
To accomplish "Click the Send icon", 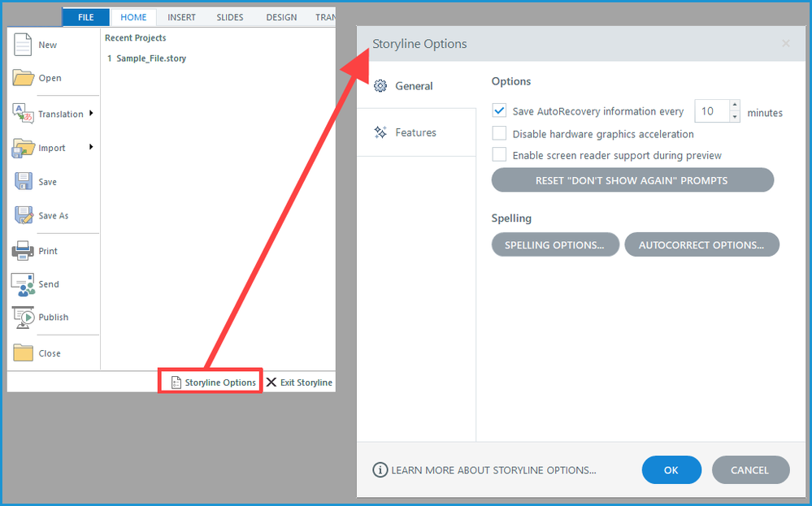I will point(23,284).
